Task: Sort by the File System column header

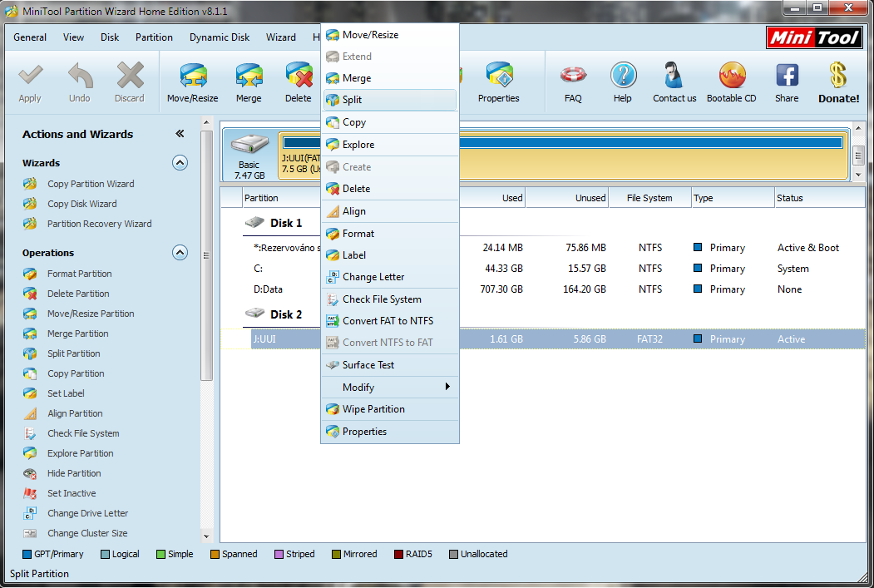Action: tap(649, 198)
